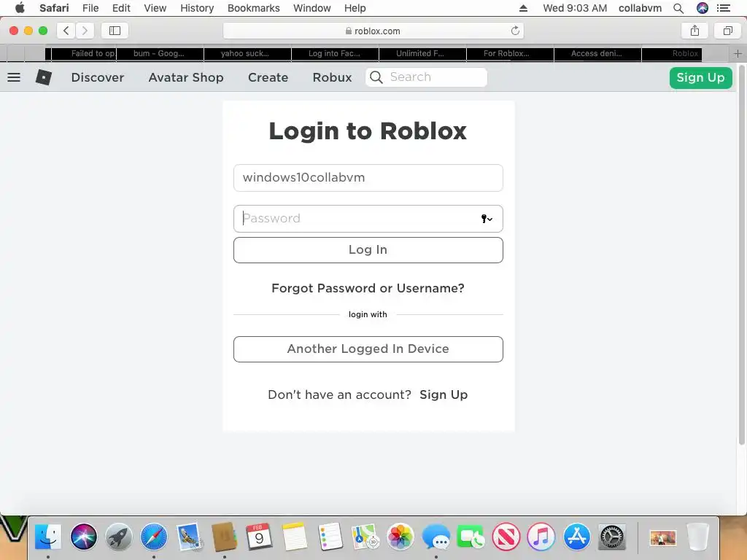The image size is (747, 560).
Task: Open the Help menu
Action: [355, 8]
